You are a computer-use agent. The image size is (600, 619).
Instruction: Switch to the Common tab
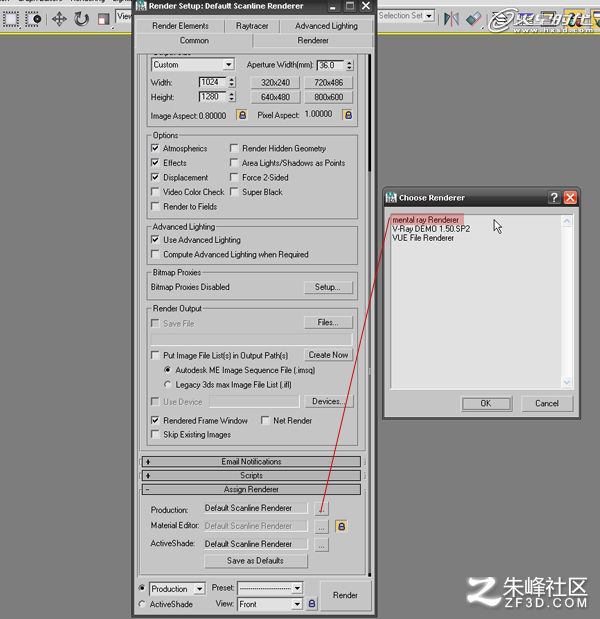pyautogui.click(x=194, y=41)
